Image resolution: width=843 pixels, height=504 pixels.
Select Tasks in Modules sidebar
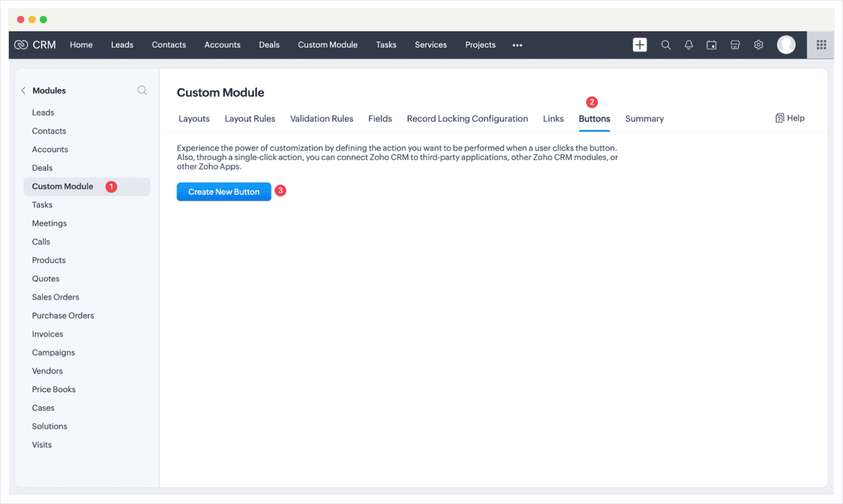42,205
